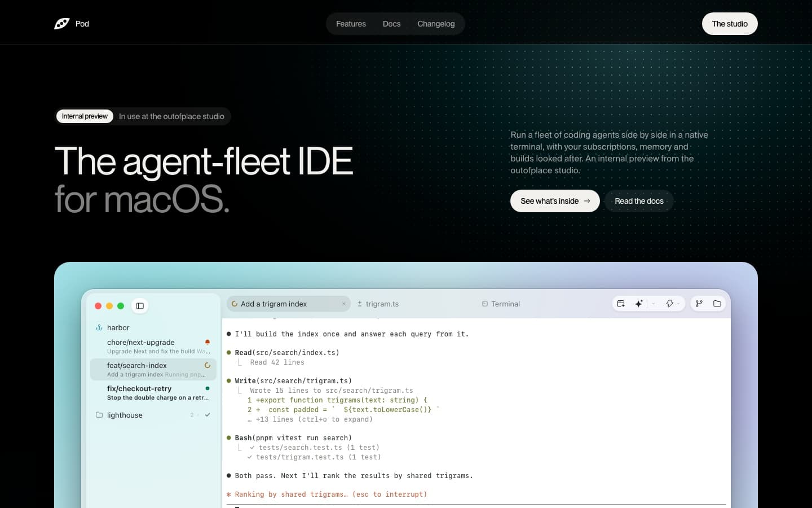Screen dimensions: 812x508
Task: Open the Docs nav item
Action: [x=391, y=24]
